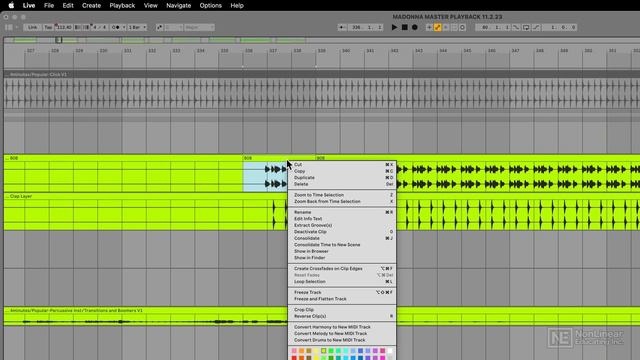The width and height of the screenshot is (640, 360).
Task: Pick the dark blue swatch in top row
Action: pos(360,351)
